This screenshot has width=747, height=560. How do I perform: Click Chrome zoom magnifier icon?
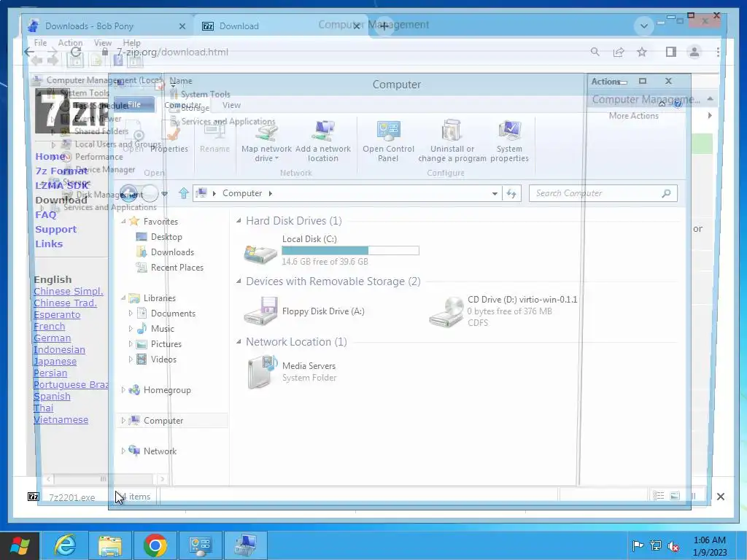point(595,52)
